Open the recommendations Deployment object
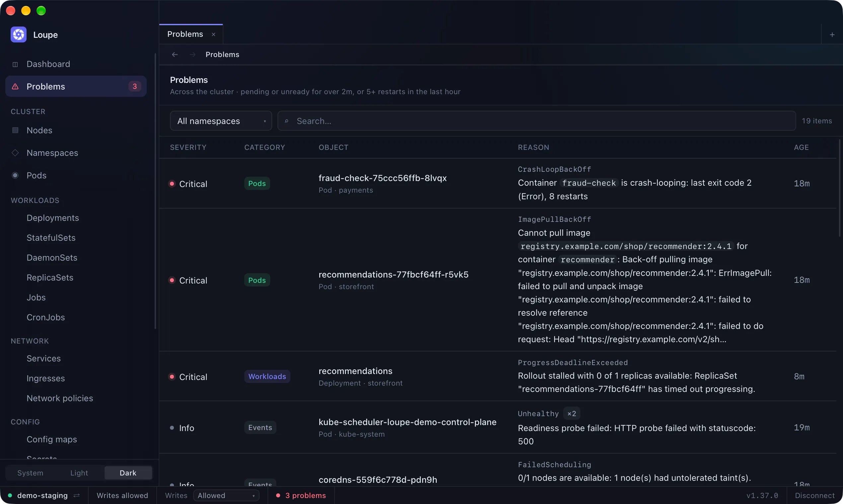Screen dimensions: 843x504 355,371
